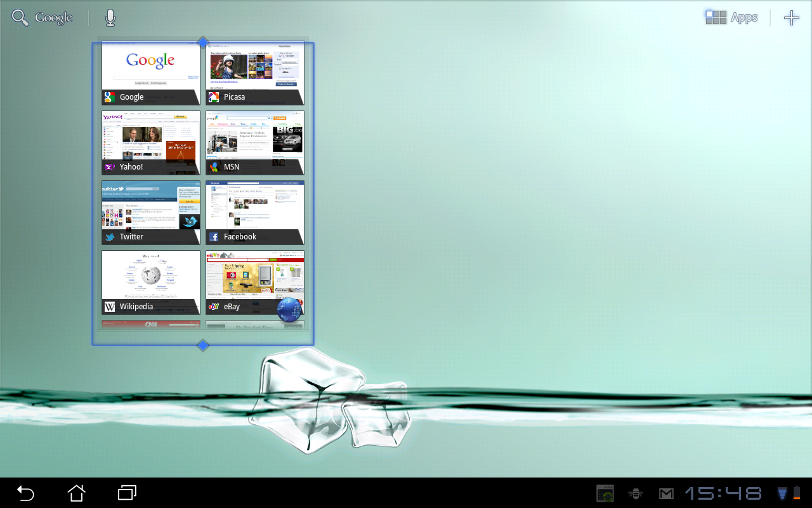Viewport: 812px width, 508px height.
Task: Tap the MSN butterfly favicon
Action: click(x=214, y=167)
